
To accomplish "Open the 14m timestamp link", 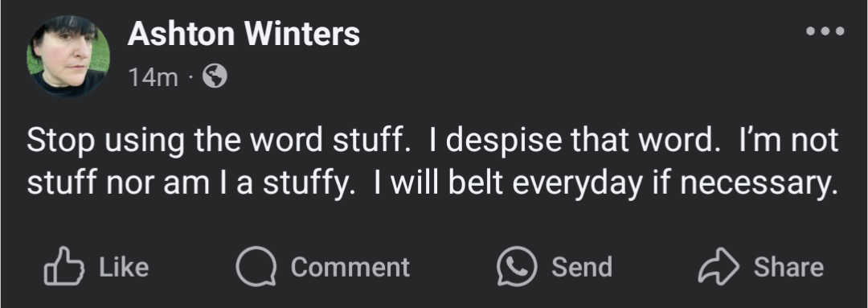I will [154, 77].
